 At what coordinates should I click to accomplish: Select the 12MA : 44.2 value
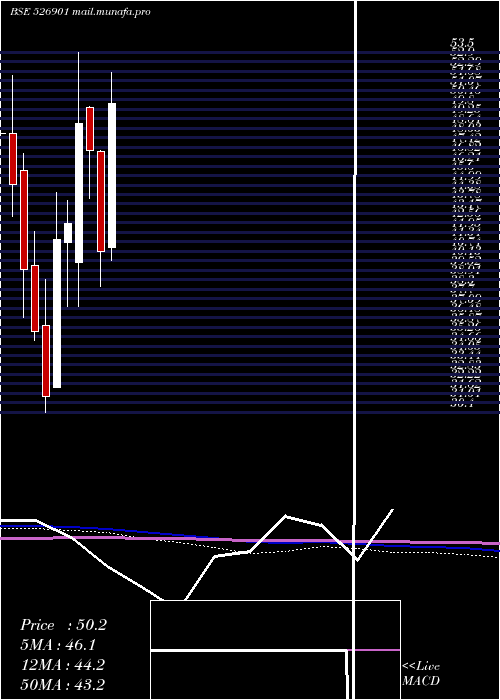coord(63,665)
